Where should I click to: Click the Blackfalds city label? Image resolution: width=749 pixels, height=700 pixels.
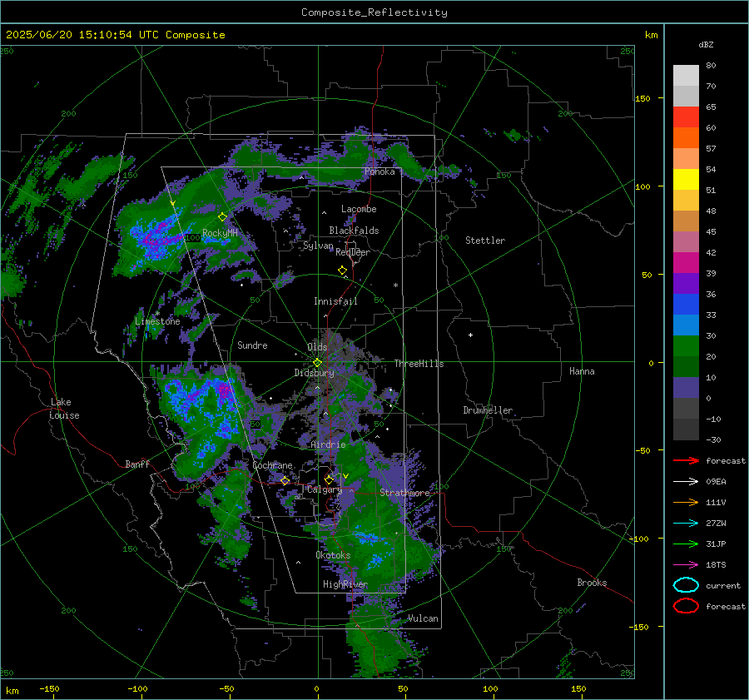tap(354, 231)
